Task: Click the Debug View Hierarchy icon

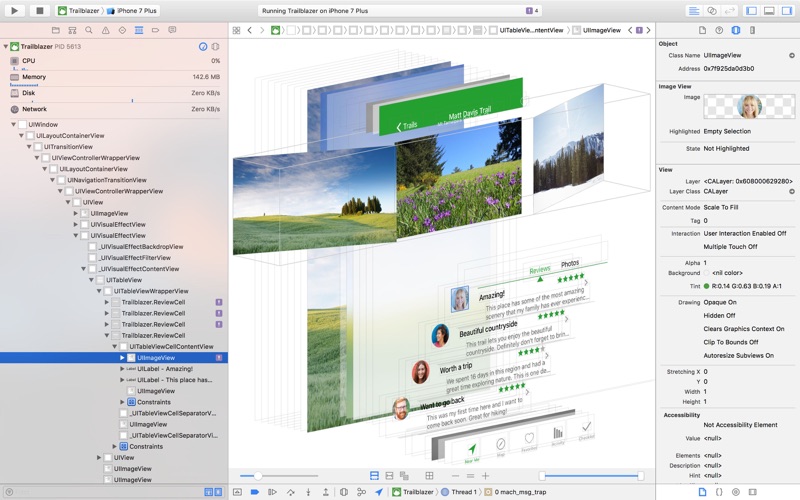Action: (x=342, y=492)
